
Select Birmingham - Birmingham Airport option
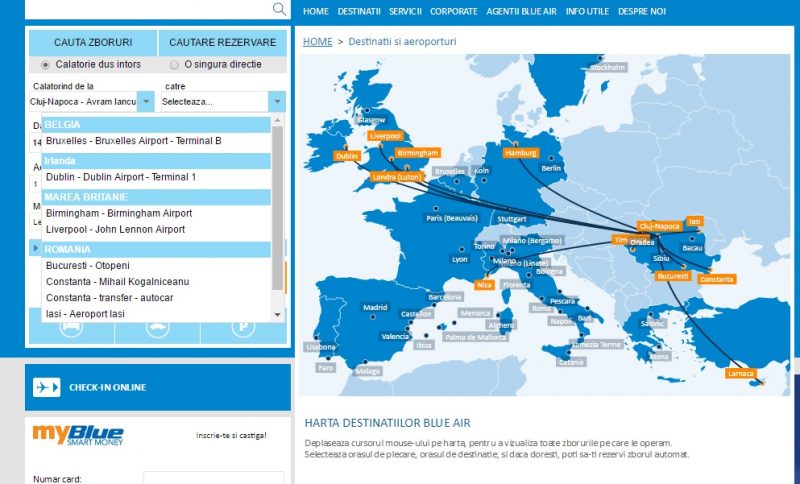156,213
